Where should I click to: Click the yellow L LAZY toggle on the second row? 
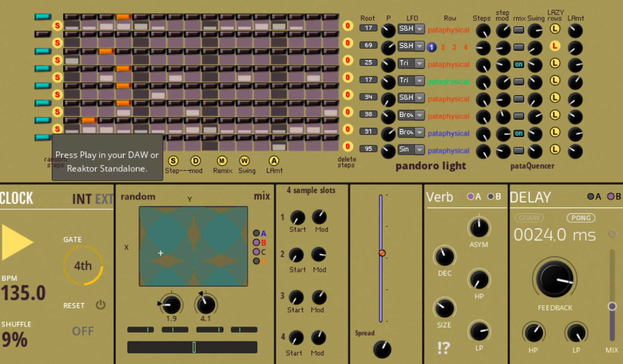(555, 46)
